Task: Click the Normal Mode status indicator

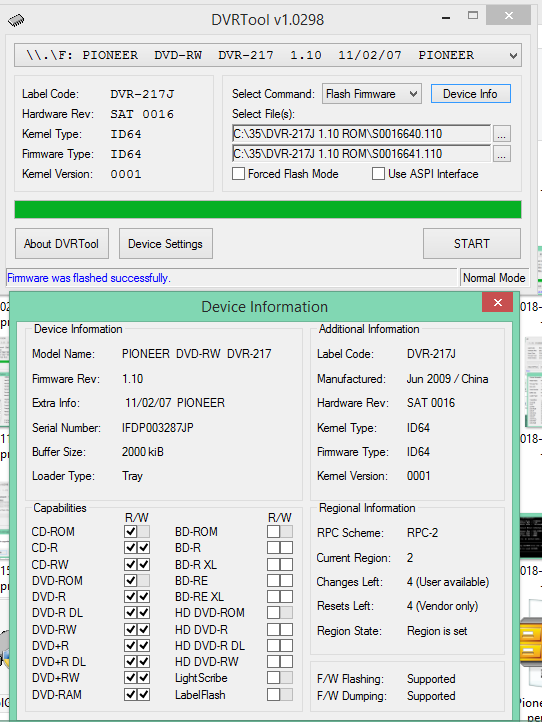Action: tap(494, 278)
